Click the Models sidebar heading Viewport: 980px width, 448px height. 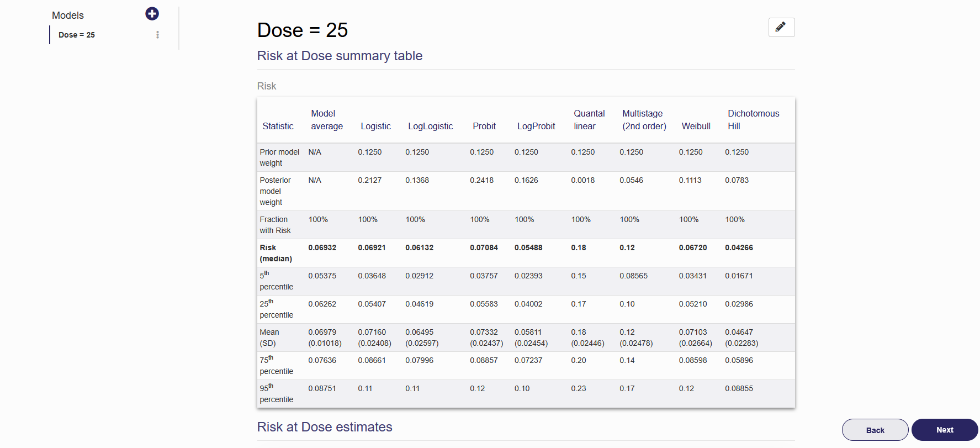[68, 15]
